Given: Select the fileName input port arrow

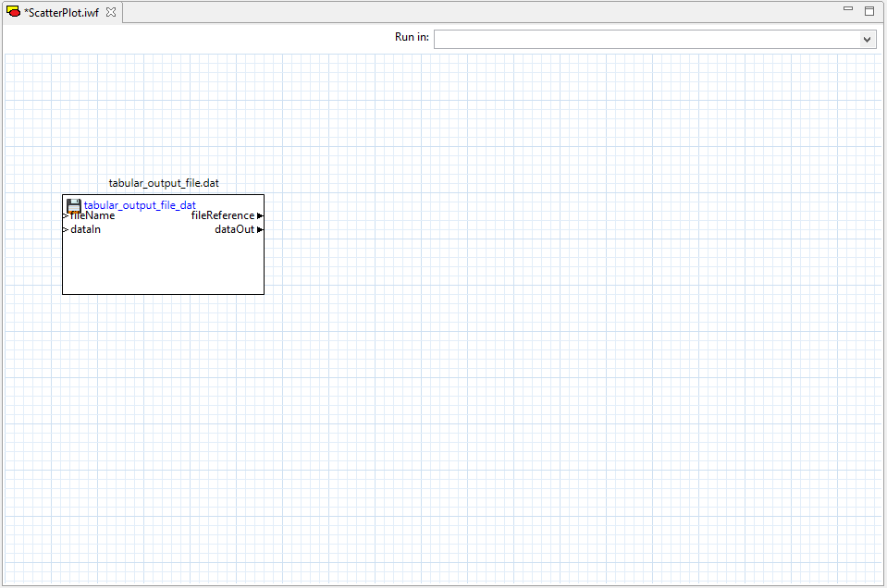Looking at the screenshot, I should [66, 214].
